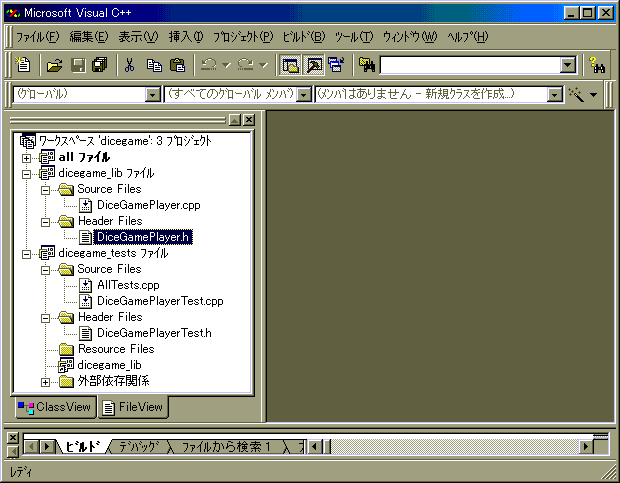Screen dimensions: 620x483
Task: Open the プロジェクト(P) menu
Action: (243, 37)
